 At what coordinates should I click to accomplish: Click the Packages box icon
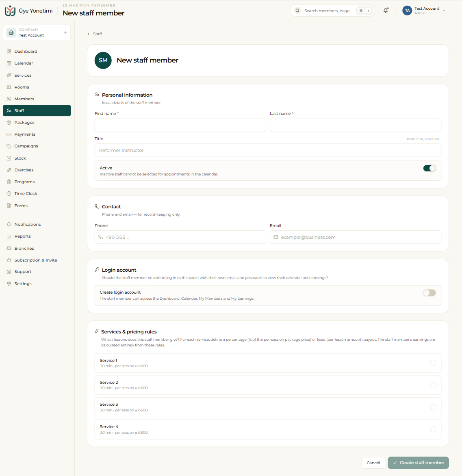point(9,122)
